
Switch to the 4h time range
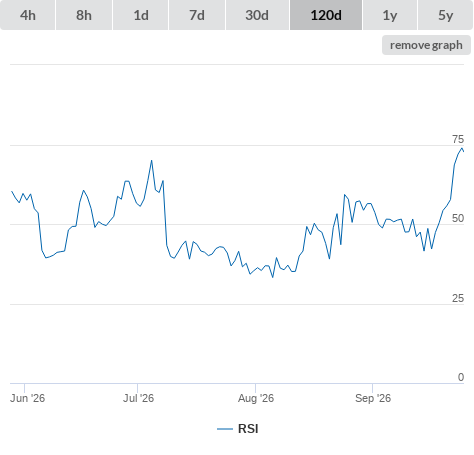(x=28, y=15)
